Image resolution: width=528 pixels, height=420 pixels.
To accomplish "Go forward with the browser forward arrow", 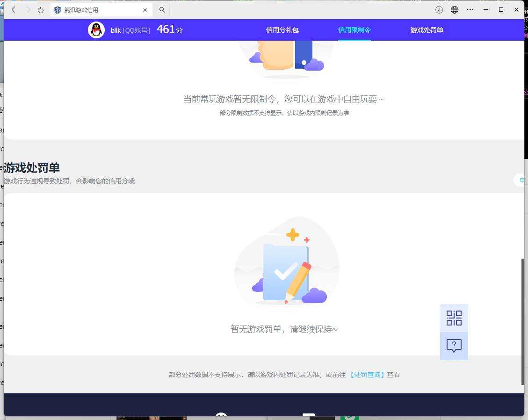I will (29, 10).
